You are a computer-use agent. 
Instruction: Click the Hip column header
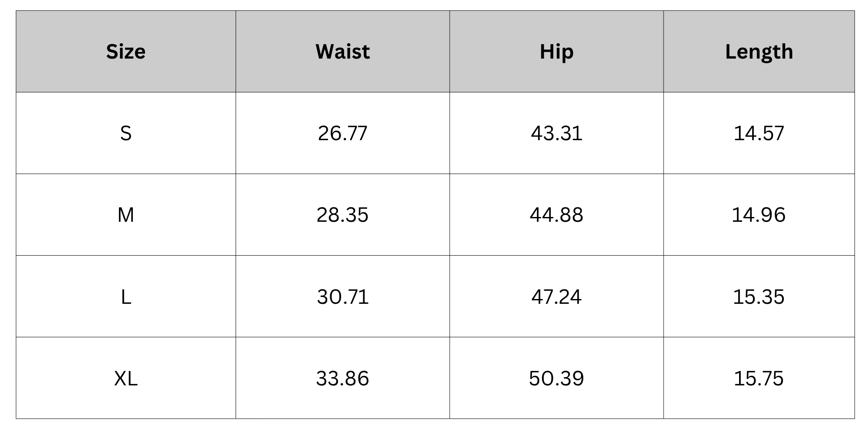click(x=557, y=52)
